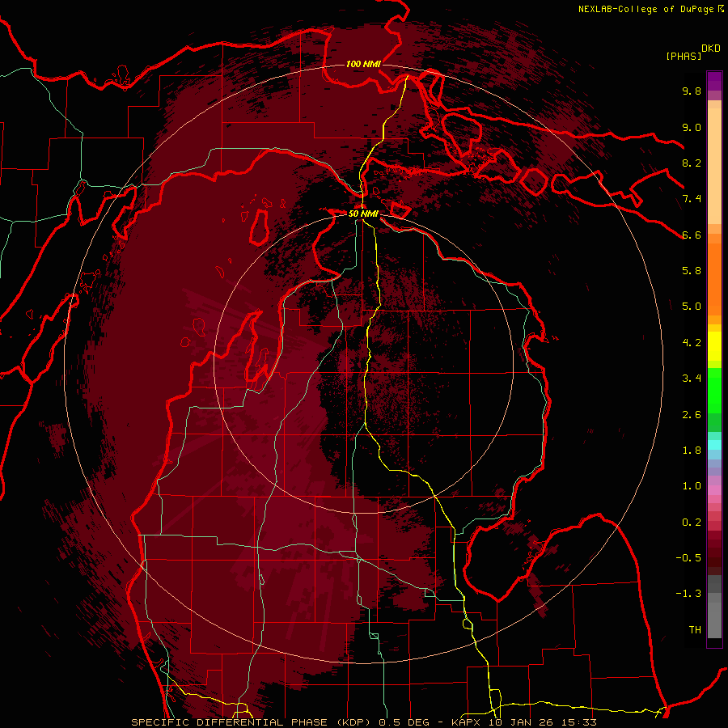Screen dimensions: 728x728
Task: Click the 5.0 value on the color scale
Action: pyautogui.click(x=692, y=307)
